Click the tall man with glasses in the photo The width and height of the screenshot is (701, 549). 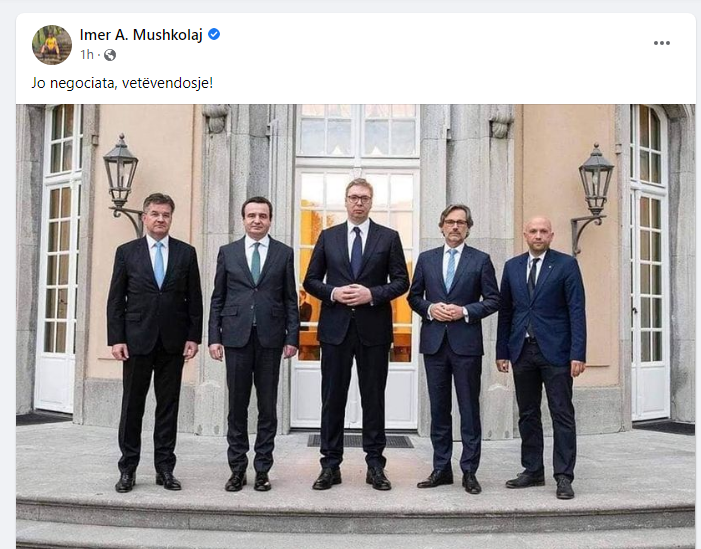coord(356,333)
